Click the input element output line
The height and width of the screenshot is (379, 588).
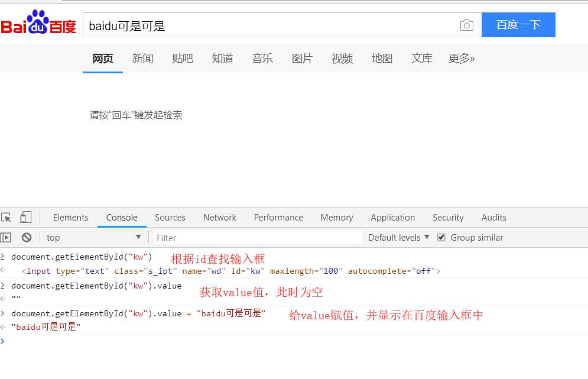[230, 271]
